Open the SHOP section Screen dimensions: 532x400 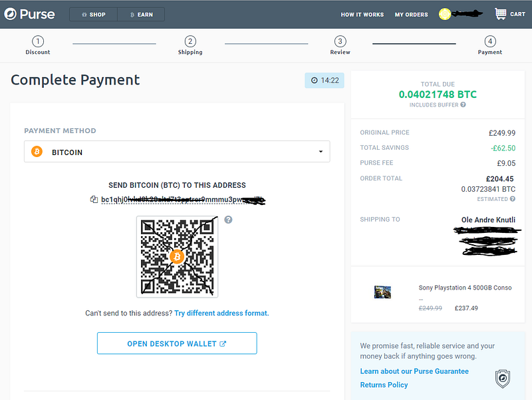pyautogui.click(x=93, y=15)
